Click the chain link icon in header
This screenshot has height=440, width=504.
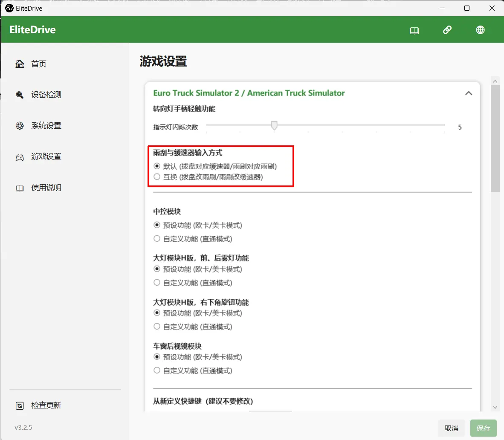tap(447, 30)
